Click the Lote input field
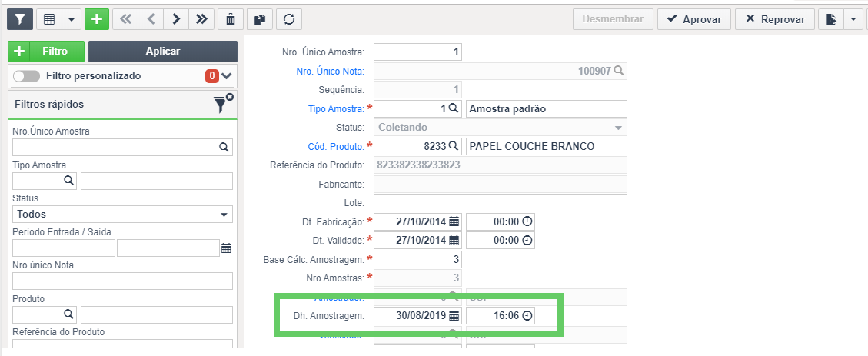The height and width of the screenshot is (356, 868). click(x=501, y=203)
